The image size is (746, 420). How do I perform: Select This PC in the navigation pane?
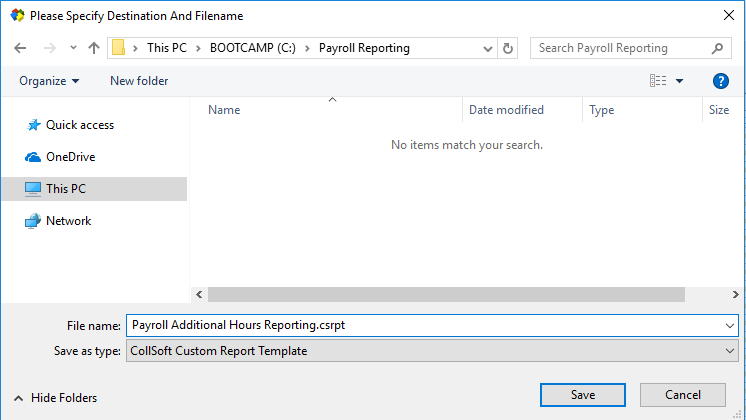coord(66,189)
